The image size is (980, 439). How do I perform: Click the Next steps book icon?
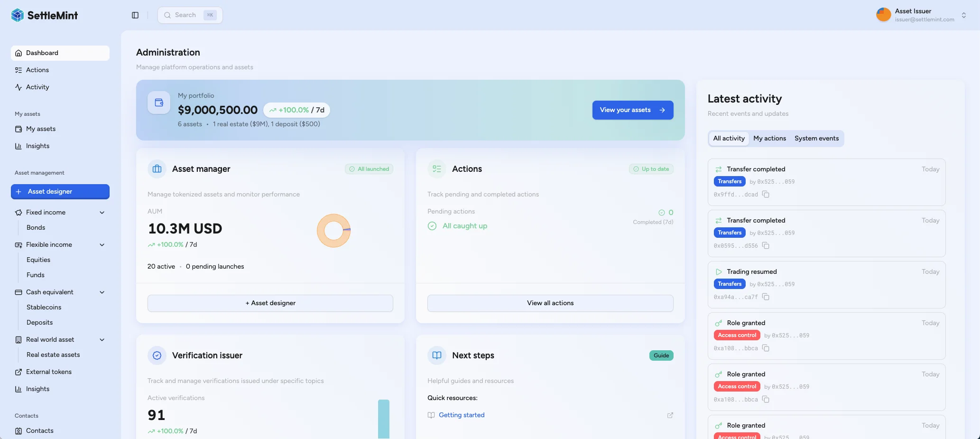437,355
